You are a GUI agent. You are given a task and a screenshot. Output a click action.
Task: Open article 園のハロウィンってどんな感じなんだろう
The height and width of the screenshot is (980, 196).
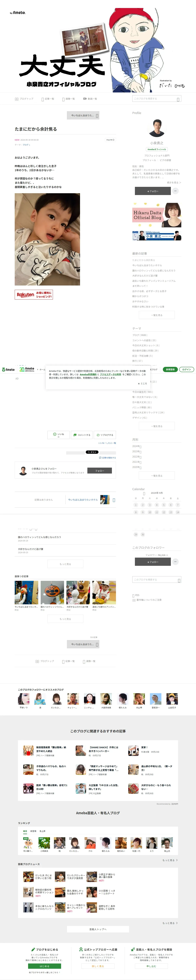pos(40,537)
